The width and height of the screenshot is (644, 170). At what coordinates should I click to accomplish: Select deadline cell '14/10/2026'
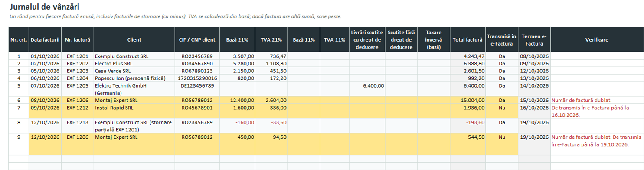tap(534, 89)
